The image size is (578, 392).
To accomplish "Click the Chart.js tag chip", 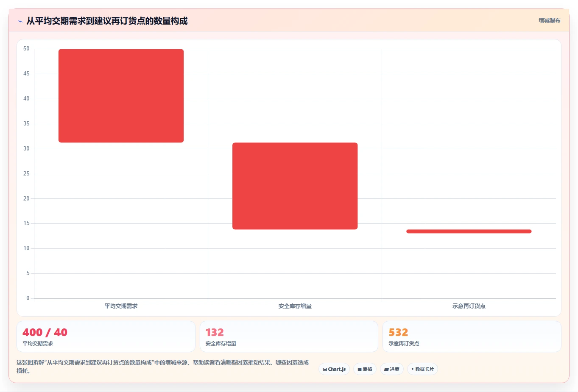I will [x=334, y=369].
